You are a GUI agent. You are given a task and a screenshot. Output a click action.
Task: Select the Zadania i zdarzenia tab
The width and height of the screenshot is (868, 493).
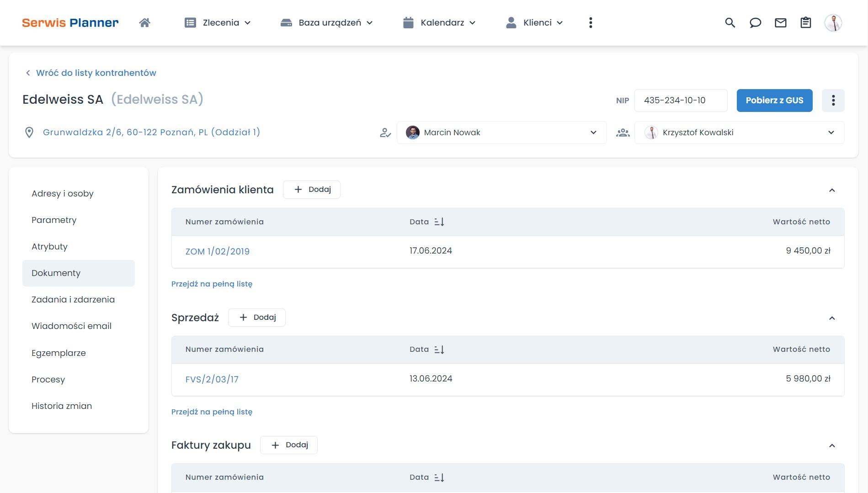tap(79, 300)
